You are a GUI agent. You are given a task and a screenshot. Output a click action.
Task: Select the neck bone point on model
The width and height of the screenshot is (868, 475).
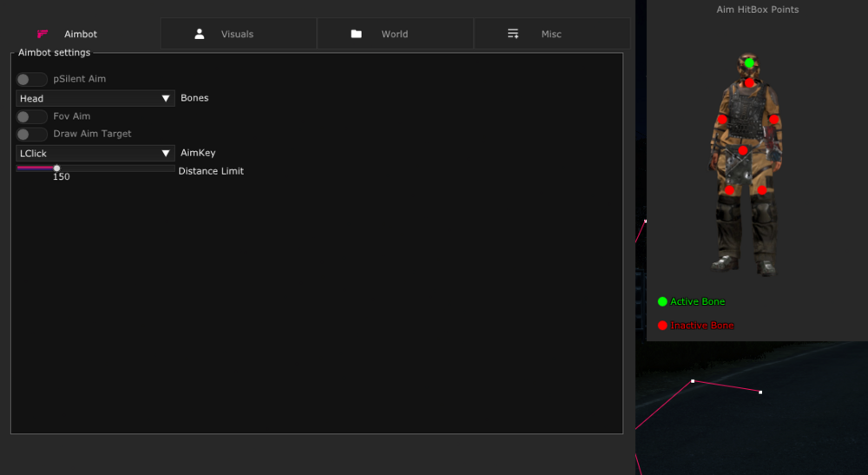[x=749, y=83]
